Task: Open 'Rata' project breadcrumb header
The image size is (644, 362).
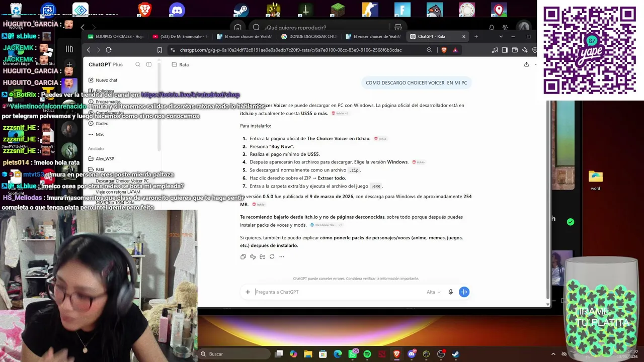Action: pos(180,64)
